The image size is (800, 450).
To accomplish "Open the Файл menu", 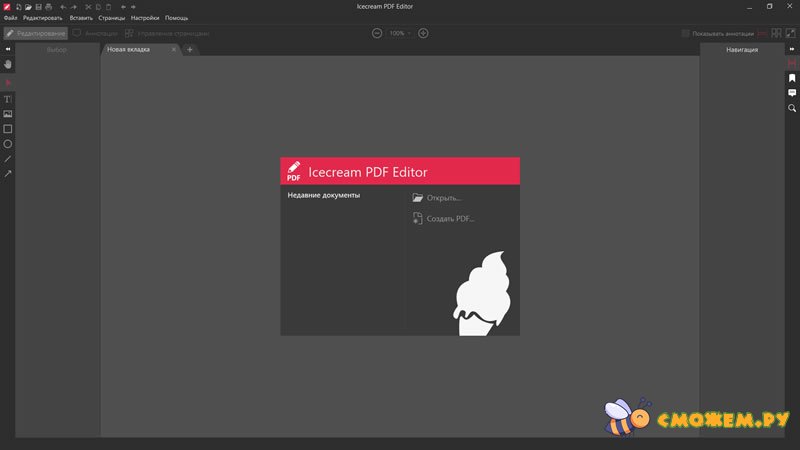I will [x=11, y=18].
